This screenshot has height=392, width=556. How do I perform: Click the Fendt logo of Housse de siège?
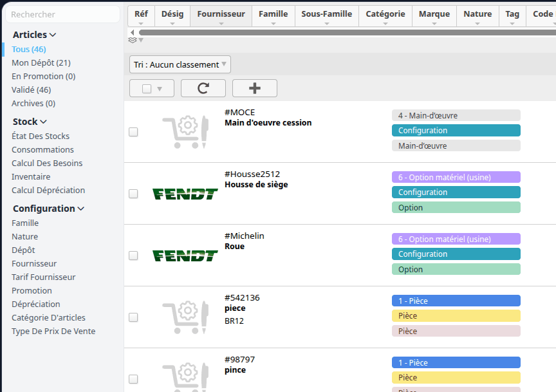click(x=185, y=194)
